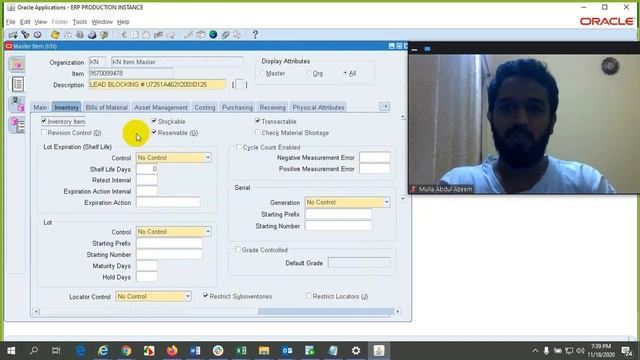Click the descriptive flexfield bracket box
This screenshot has width=640, height=360.
tap(240, 84)
